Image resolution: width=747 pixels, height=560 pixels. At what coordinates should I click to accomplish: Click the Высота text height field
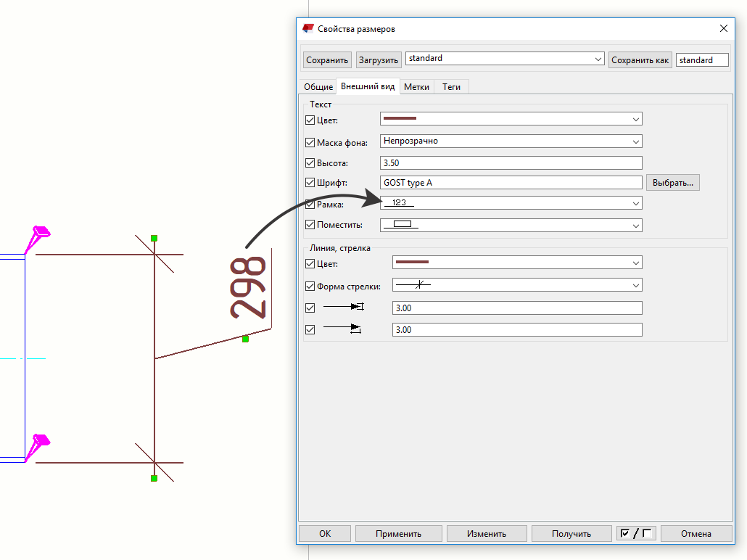point(511,163)
